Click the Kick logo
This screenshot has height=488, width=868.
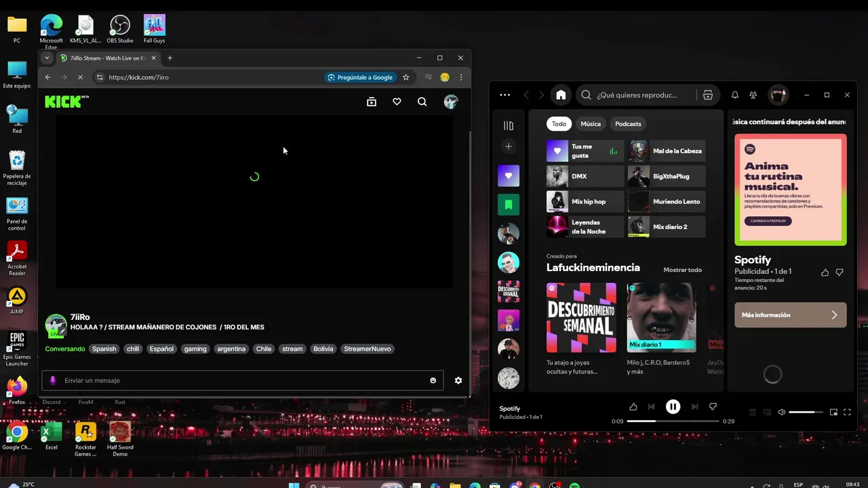[x=66, y=102]
